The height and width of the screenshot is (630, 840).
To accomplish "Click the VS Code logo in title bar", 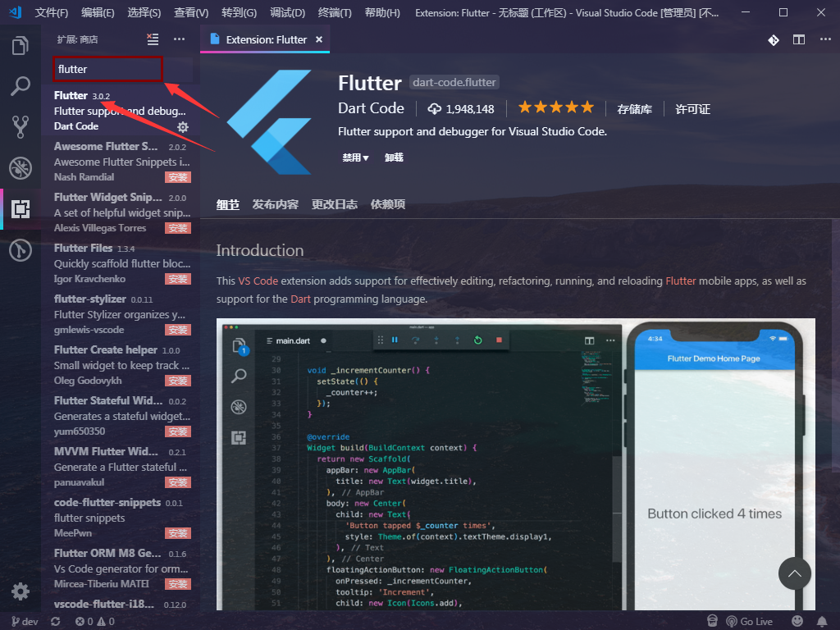I will point(15,11).
